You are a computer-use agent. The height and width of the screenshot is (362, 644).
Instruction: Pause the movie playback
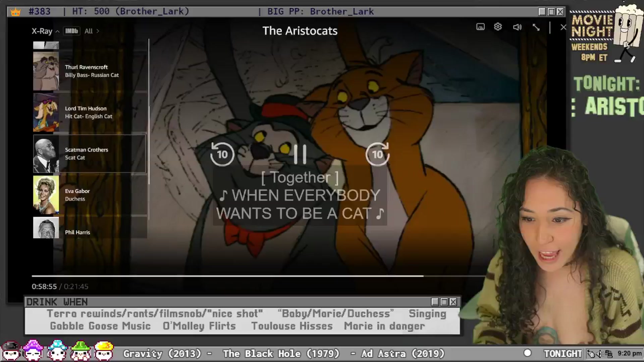coord(300,154)
